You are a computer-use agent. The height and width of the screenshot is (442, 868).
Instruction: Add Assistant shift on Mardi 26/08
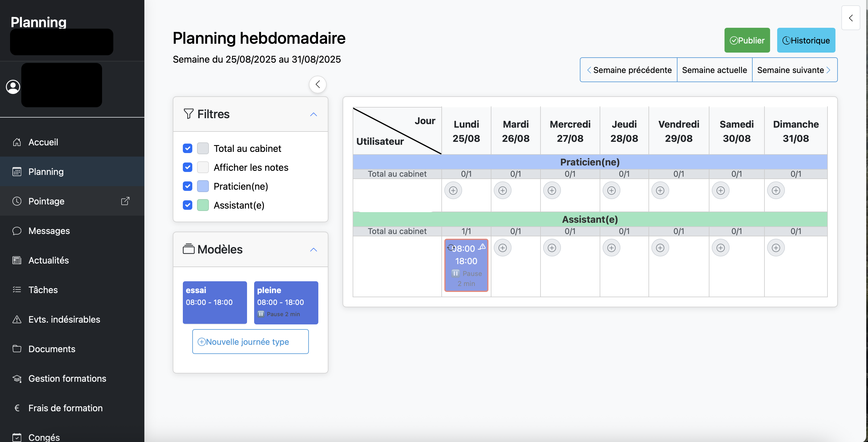[502, 248]
